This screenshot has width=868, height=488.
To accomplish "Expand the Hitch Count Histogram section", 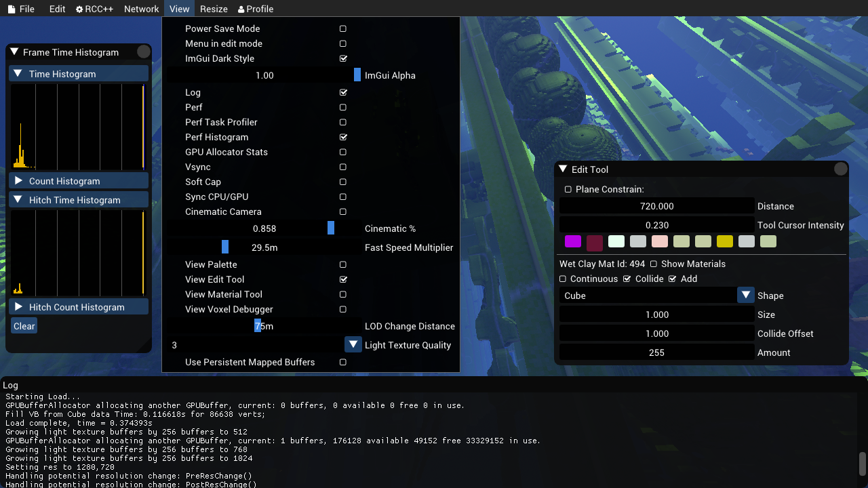I will [x=79, y=307].
